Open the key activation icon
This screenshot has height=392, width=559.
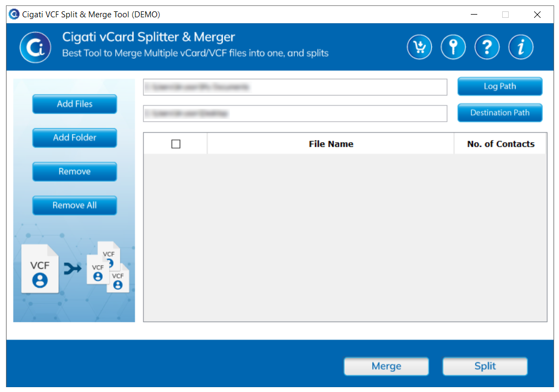453,47
